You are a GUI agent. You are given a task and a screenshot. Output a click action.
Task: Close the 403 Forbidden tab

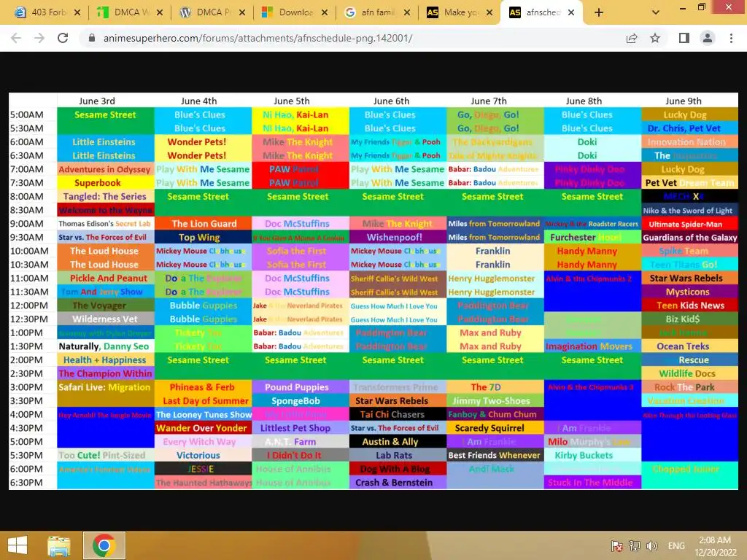tap(77, 12)
